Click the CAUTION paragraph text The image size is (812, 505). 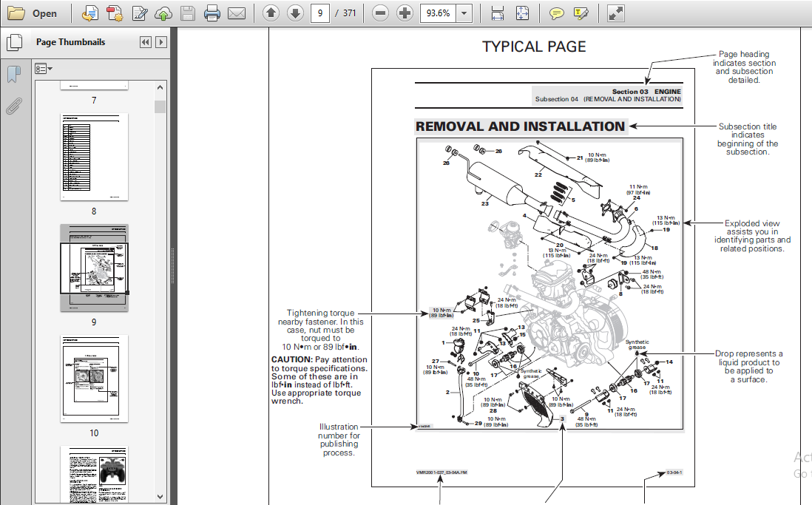point(319,380)
